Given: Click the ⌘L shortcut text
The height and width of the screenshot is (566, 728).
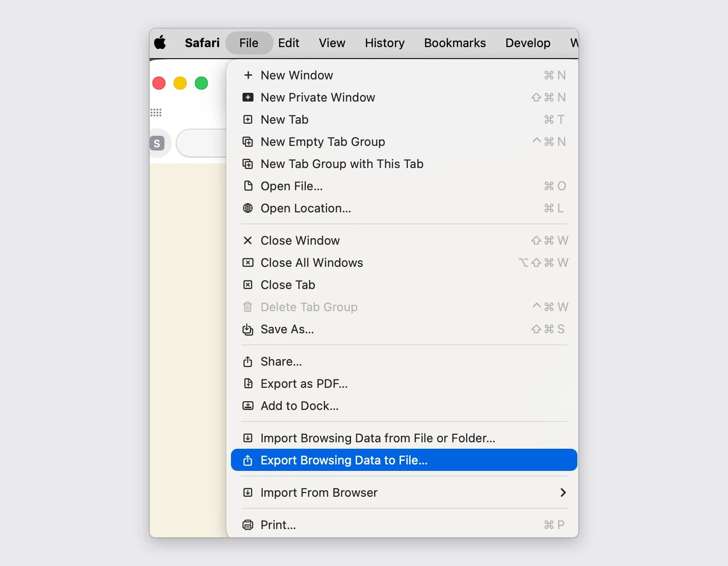Looking at the screenshot, I should (554, 208).
